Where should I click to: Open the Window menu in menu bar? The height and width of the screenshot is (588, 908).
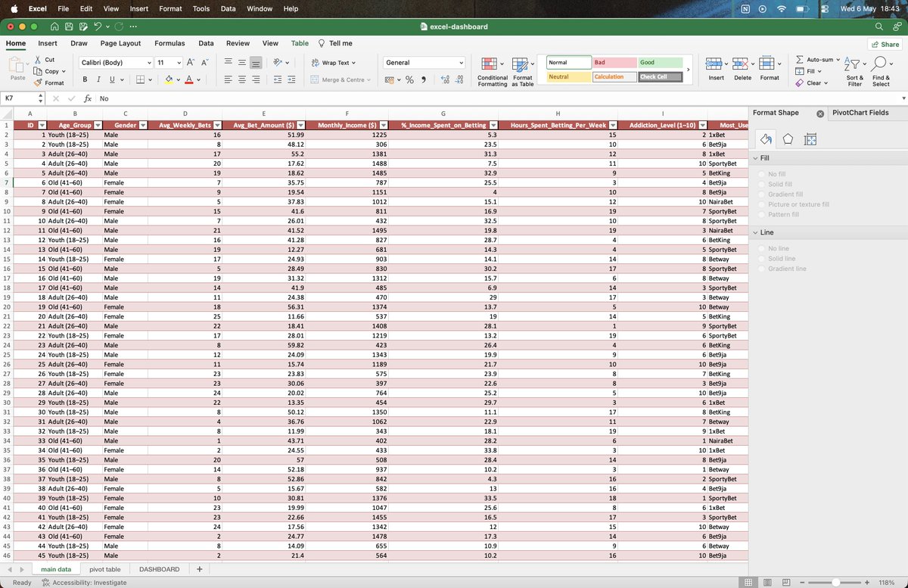pyautogui.click(x=260, y=8)
